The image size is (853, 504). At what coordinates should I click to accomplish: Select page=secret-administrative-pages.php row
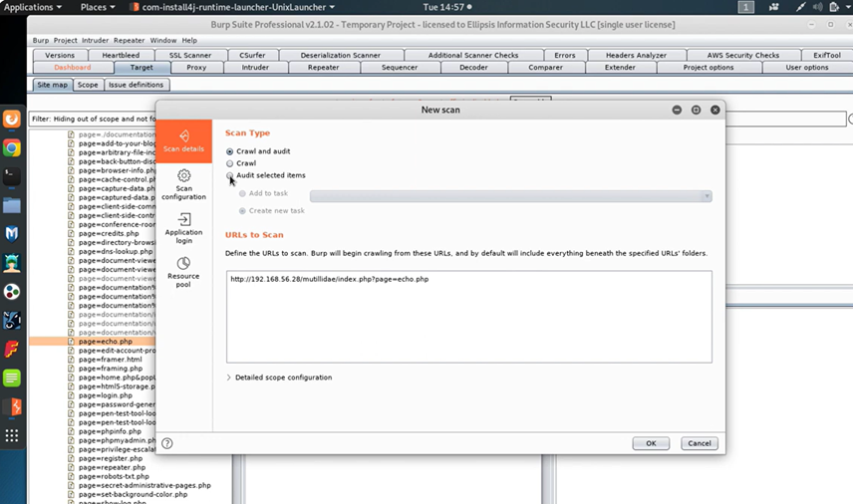click(144, 485)
